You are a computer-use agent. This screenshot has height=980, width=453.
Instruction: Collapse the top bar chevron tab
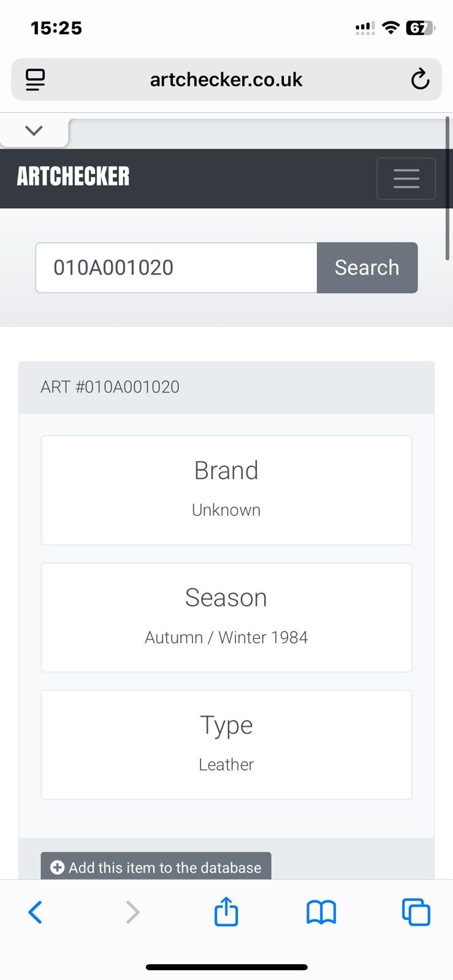[34, 130]
